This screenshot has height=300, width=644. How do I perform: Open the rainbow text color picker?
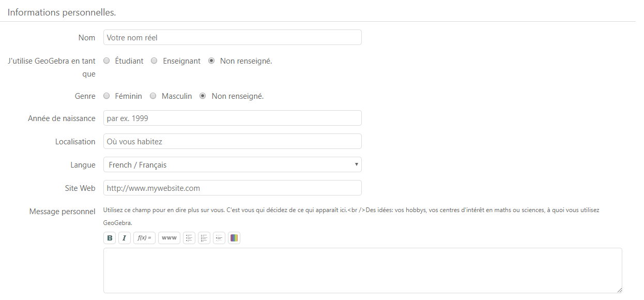point(234,238)
